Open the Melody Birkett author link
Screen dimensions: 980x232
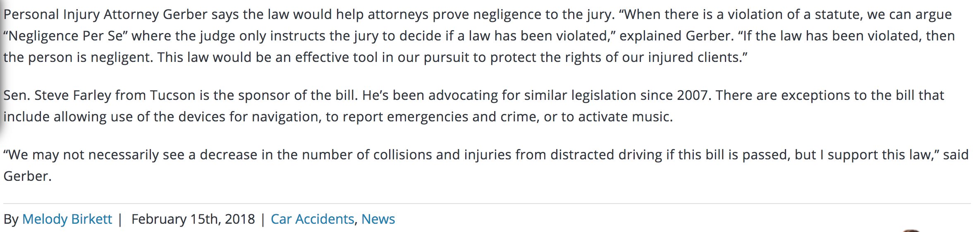pos(67,219)
